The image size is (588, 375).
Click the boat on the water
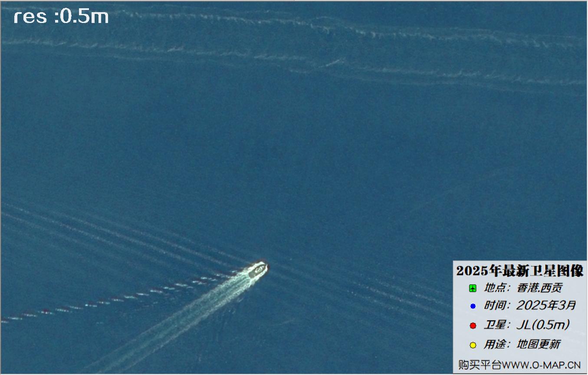(x=258, y=270)
